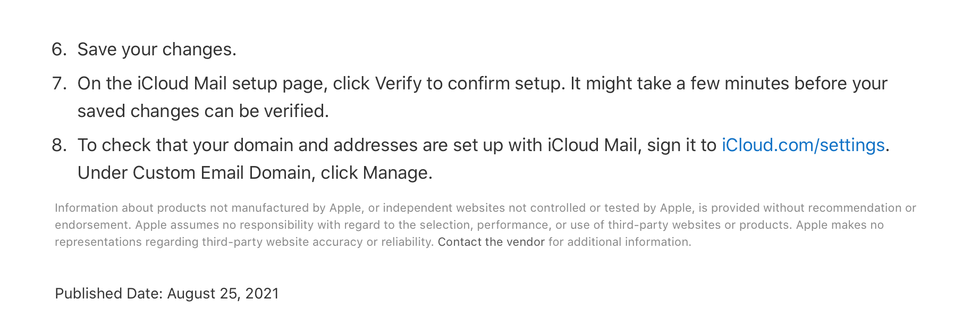Click the Under Custom Email Domain line
The height and width of the screenshot is (332, 980).
(x=255, y=173)
